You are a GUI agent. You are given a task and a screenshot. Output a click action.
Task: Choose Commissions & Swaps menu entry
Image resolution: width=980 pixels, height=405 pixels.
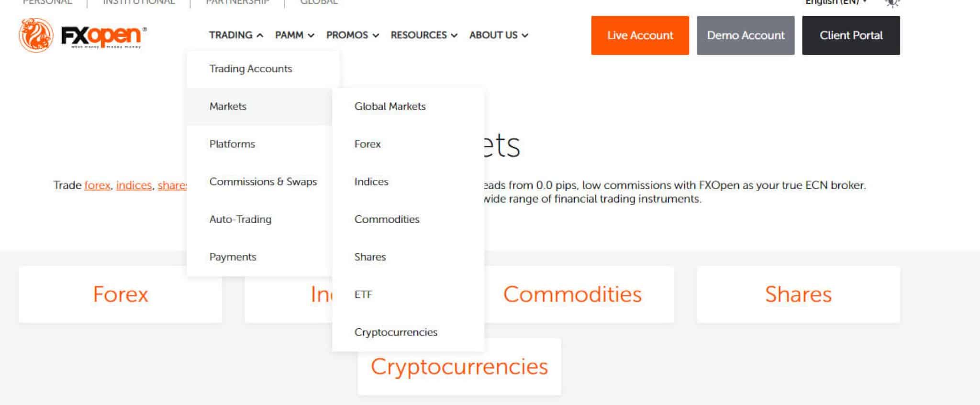tap(263, 182)
